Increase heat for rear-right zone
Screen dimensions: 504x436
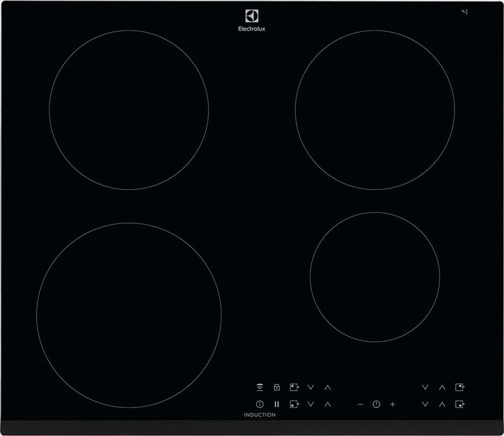coord(442,388)
